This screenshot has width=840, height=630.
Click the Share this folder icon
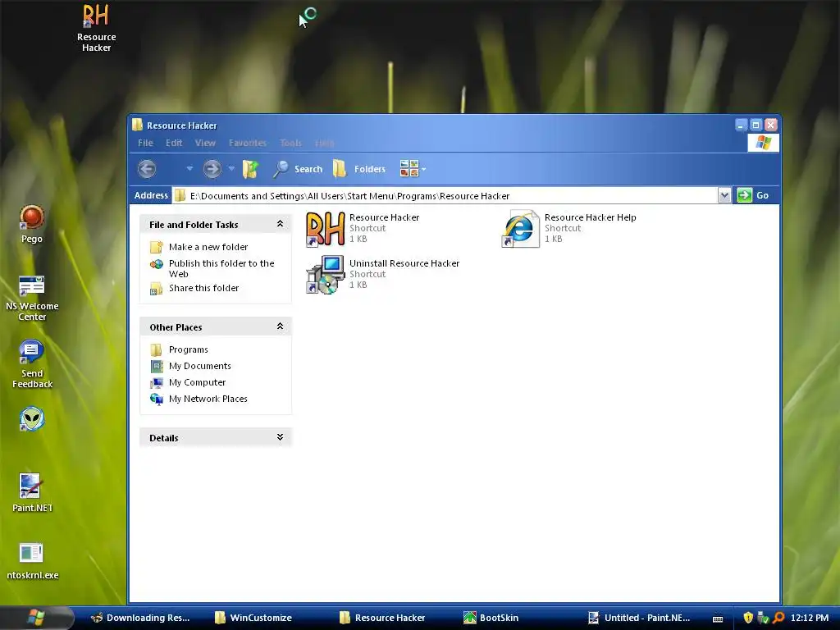coord(157,289)
